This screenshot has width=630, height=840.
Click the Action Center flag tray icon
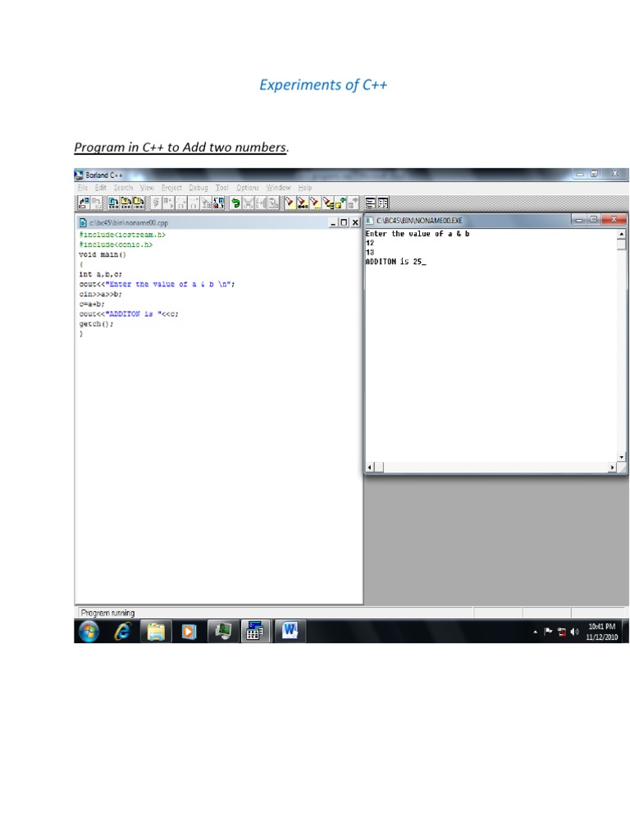pyautogui.click(x=548, y=632)
